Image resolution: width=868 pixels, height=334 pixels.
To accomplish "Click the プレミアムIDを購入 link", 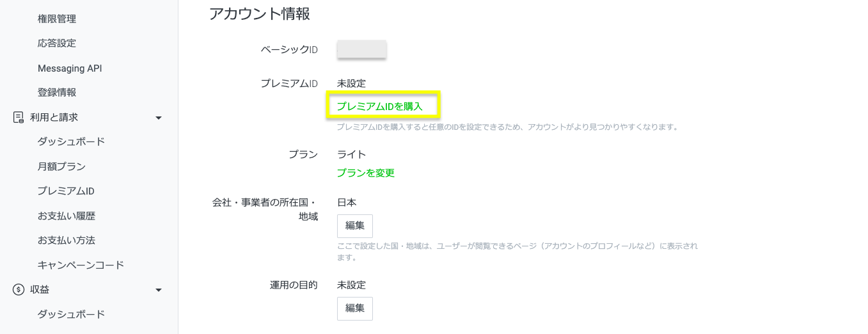I will pyautogui.click(x=380, y=107).
